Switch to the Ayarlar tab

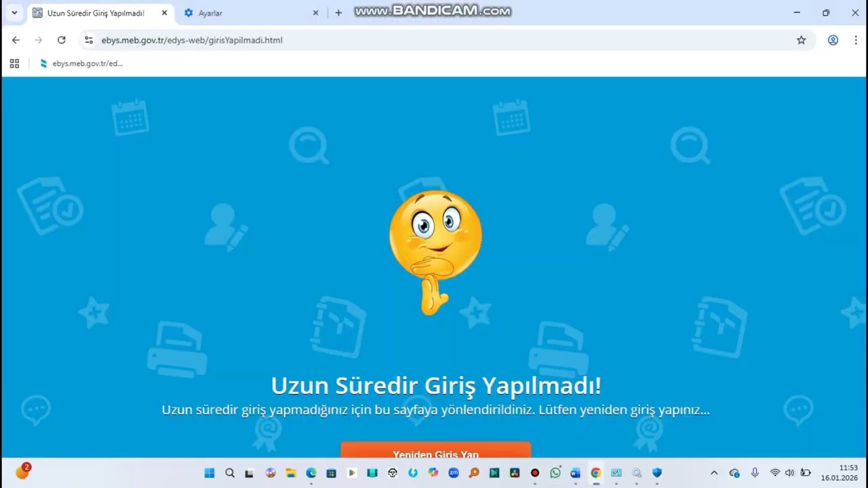point(251,13)
